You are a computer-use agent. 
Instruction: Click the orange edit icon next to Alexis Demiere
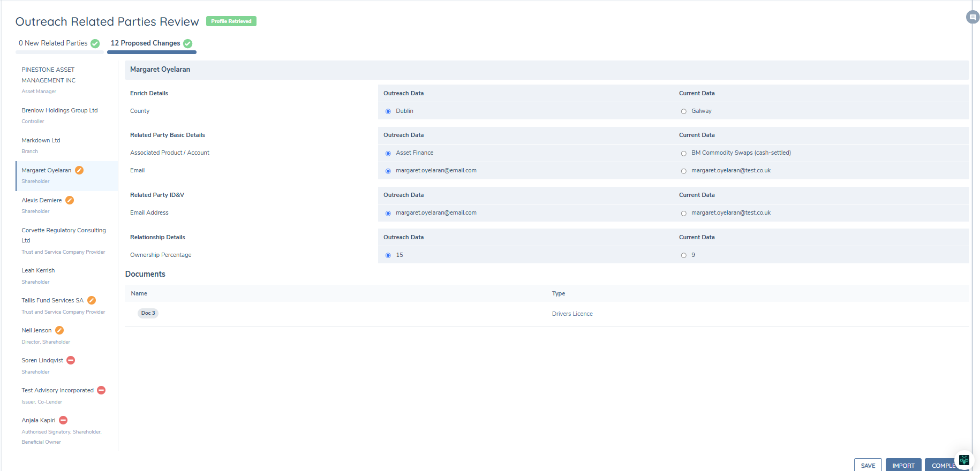click(x=70, y=200)
